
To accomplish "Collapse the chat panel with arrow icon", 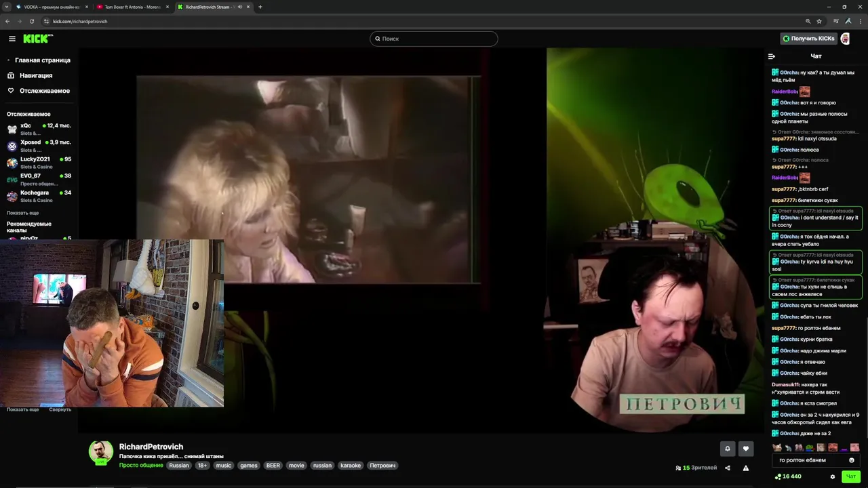I will [771, 56].
